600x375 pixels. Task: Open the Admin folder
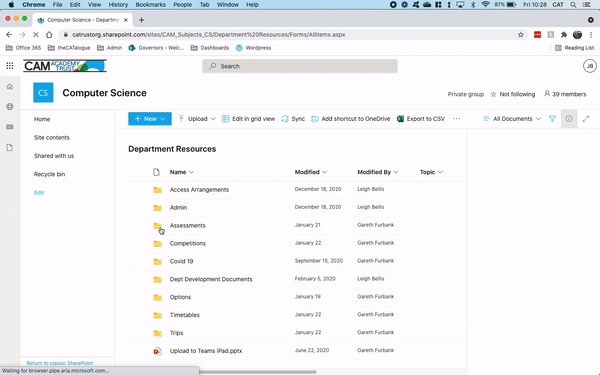(178, 207)
